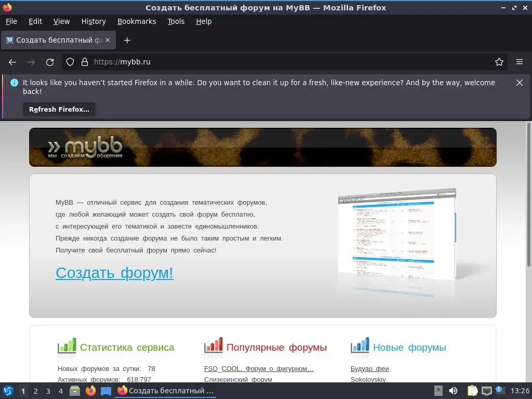Launch Firefox from taskbar launcher icon
The height and width of the screenshot is (399, 532).
click(90, 391)
